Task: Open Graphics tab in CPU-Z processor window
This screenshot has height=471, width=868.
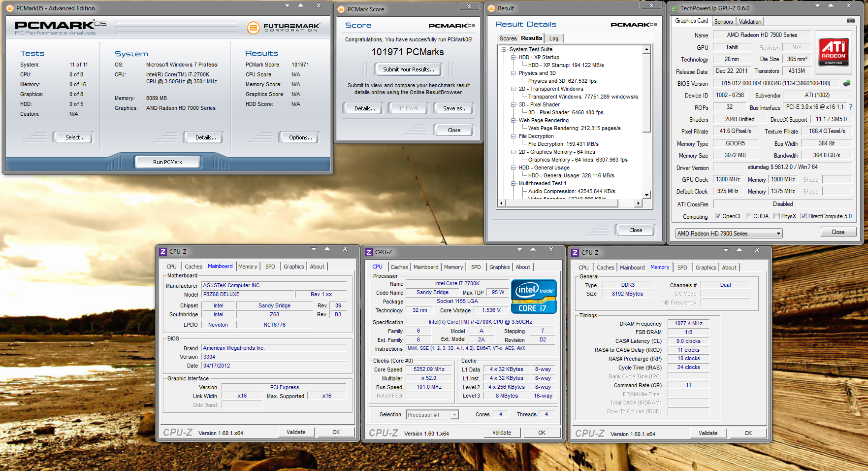Action: click(x=499, y=267)
